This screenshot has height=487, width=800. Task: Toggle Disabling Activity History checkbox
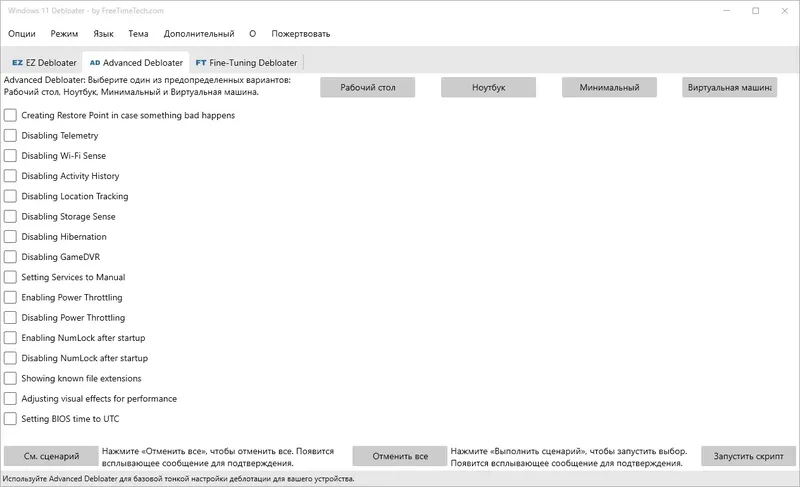tap(10, 176)
